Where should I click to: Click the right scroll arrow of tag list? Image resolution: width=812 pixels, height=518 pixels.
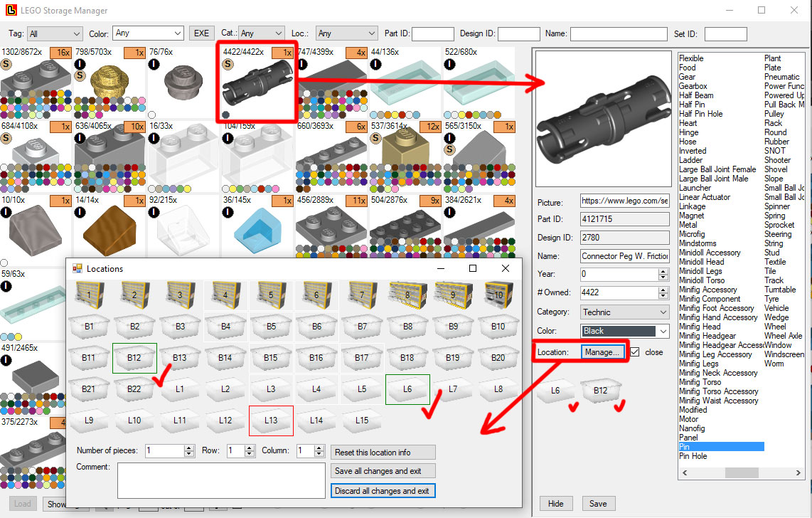(798, 473)
